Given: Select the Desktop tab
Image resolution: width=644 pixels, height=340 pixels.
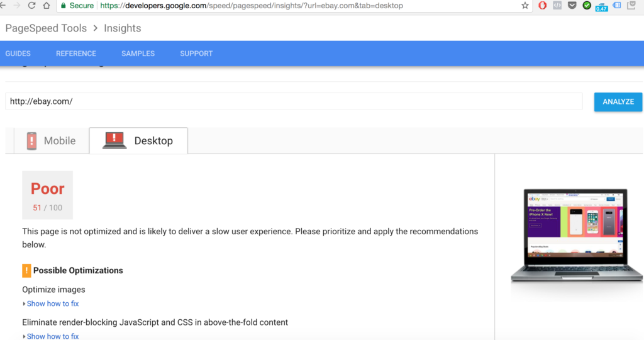Looking at the screenshot, I should point(138,141).
